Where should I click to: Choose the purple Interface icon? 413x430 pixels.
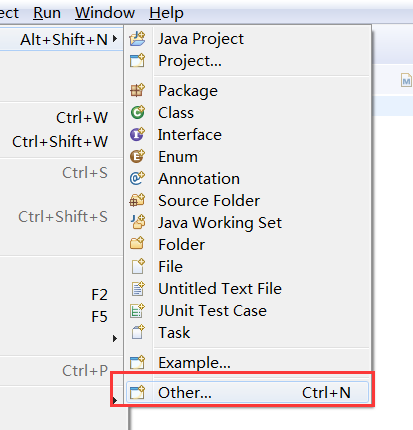click(x=137, y=134)
